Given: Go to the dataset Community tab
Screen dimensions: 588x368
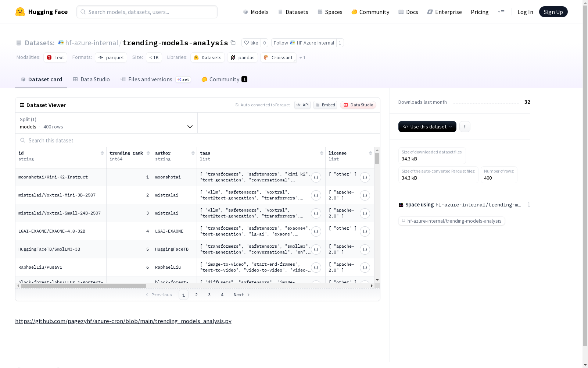Looking at the screenshot, I should tap(224, 79).
